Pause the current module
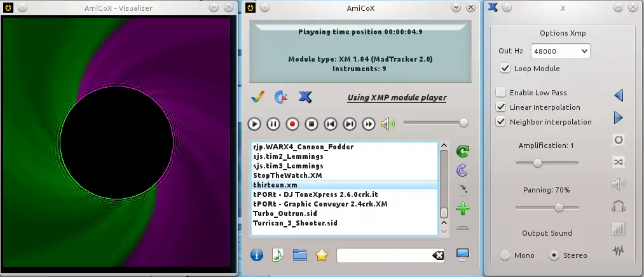The image size is (644, 277). pyautogui.click(x=273, y=124)
